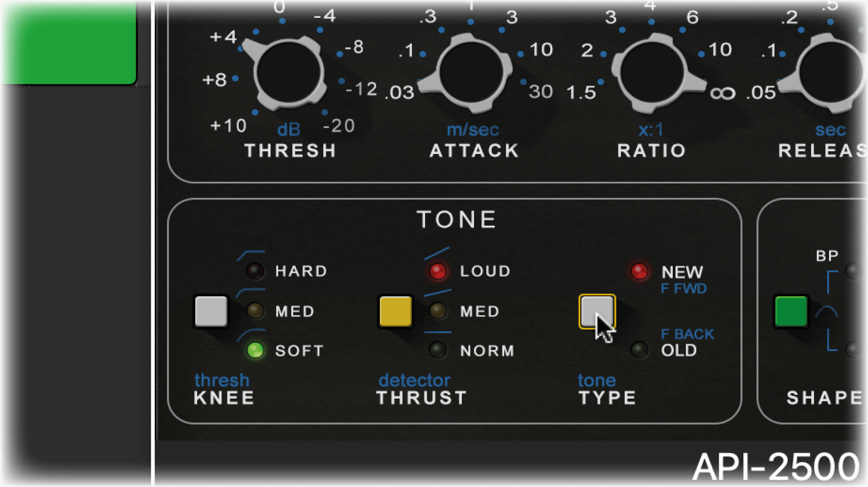Click the "-20" threshold scale value

pyautogui.click(x=339, y=126)
